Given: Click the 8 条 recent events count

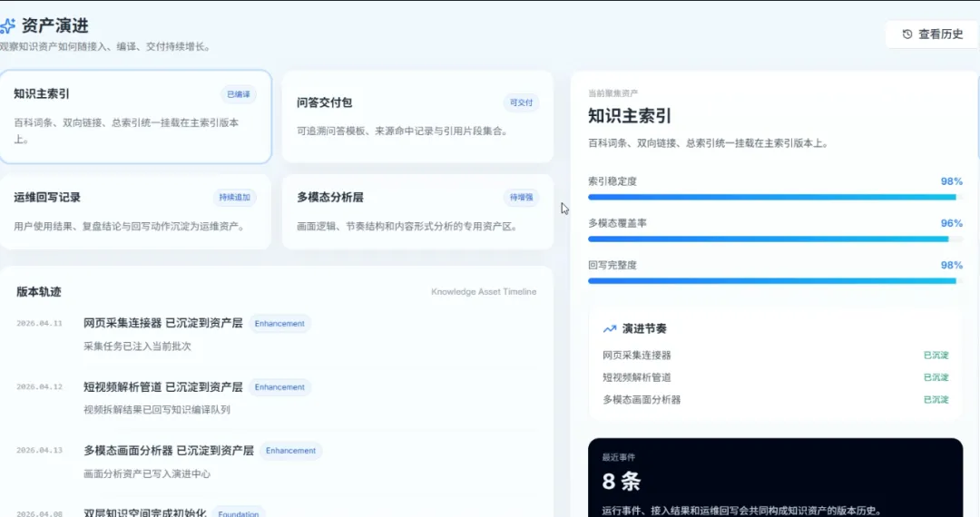Looking at the screenshot, I should click(622, 481).
